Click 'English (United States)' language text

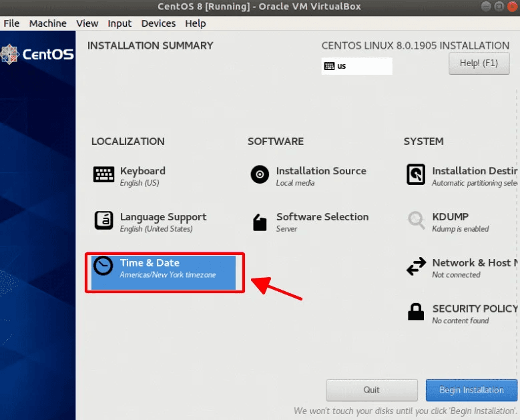point(156,229)
